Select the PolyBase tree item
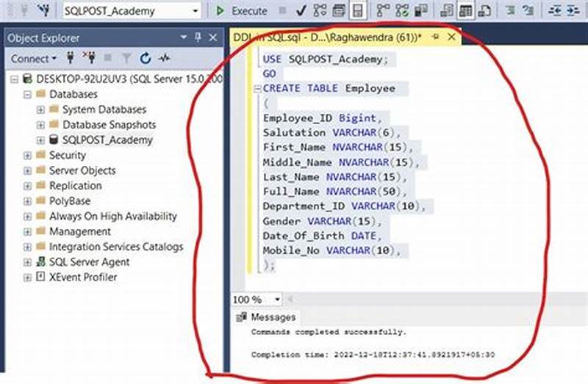Image resolution: width=588 pixels, height=384 pixels. pos(70,201)
